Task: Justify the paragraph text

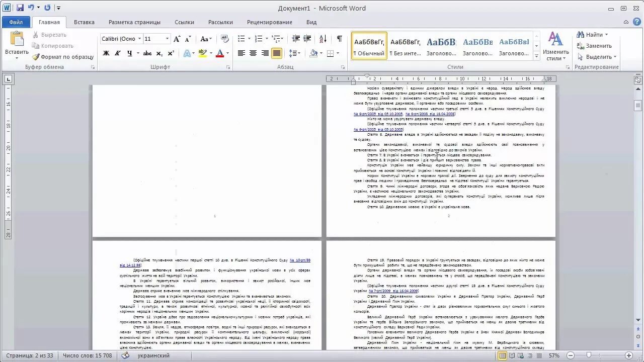Action: (277, 53)
